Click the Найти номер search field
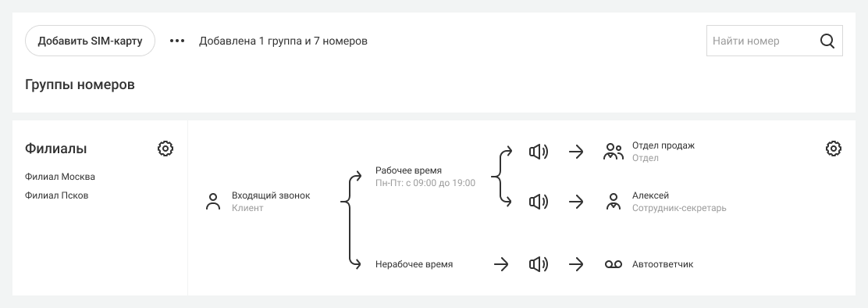The image size is (868, 308). (774, 41)
